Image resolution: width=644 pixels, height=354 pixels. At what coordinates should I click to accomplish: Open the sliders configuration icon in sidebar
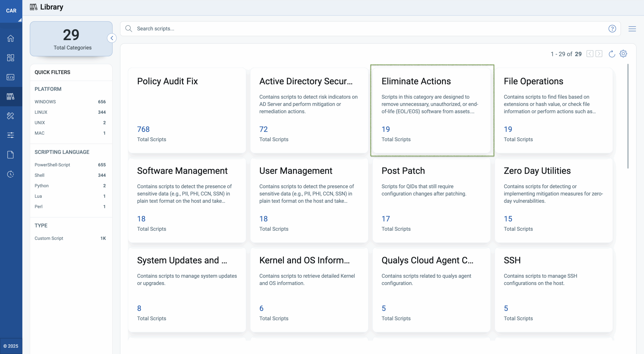coord(11,135)
